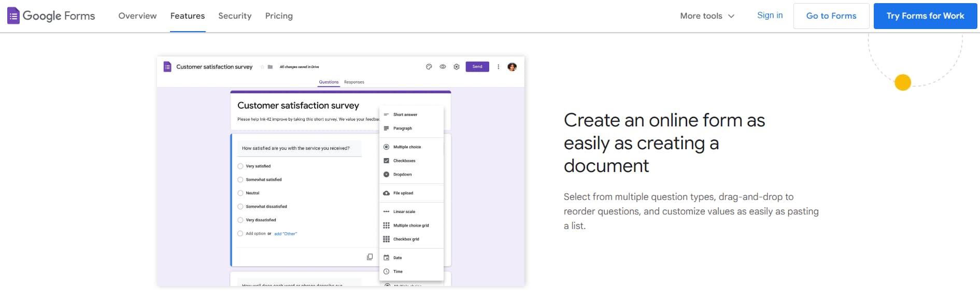This screenshot has height=300, width=980.
Task: Choose Checkboxes question type
Action: pos(411,161)
